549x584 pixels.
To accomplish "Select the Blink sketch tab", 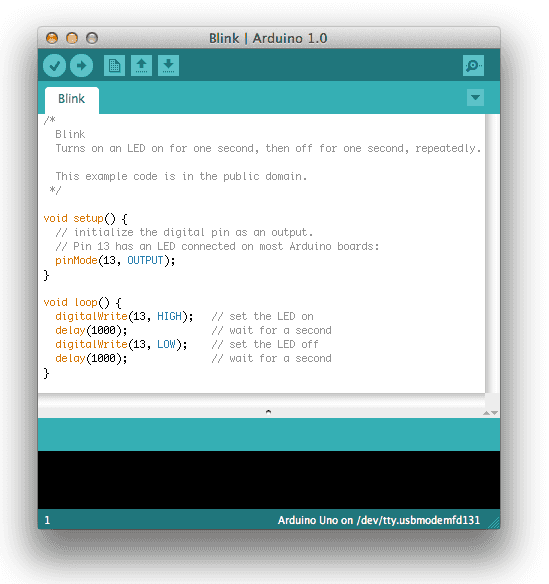I will [72, 99].
